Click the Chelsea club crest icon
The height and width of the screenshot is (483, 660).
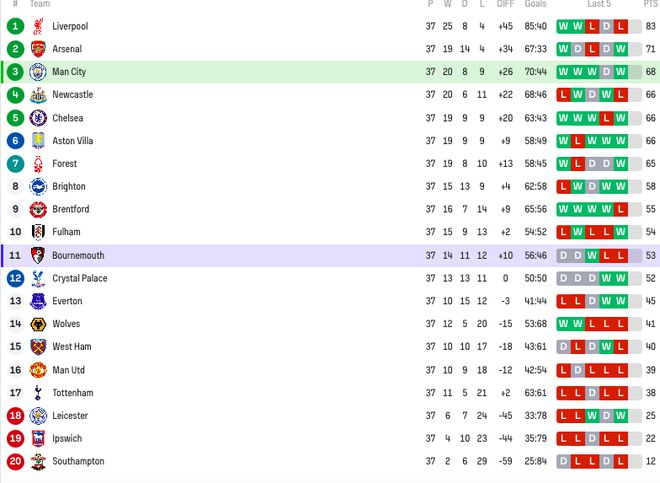tap(38, 118)
